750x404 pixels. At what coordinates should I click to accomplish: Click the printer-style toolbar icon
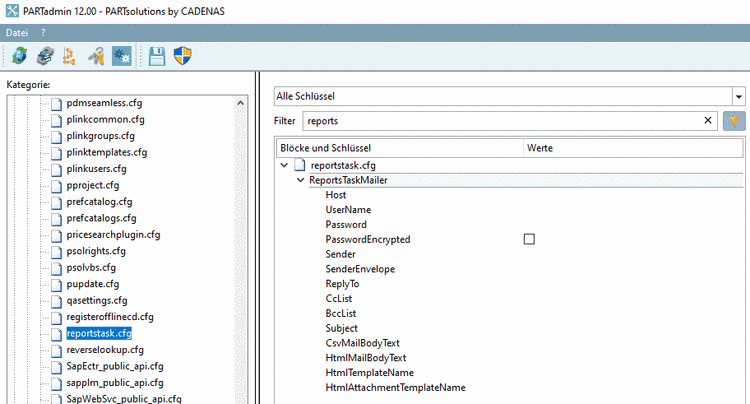45,56
